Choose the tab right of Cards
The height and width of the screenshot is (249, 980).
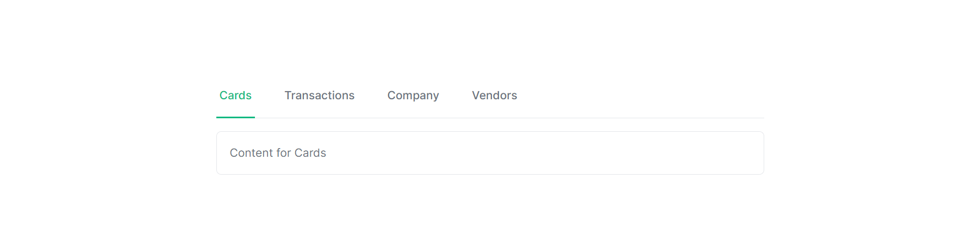319,95
